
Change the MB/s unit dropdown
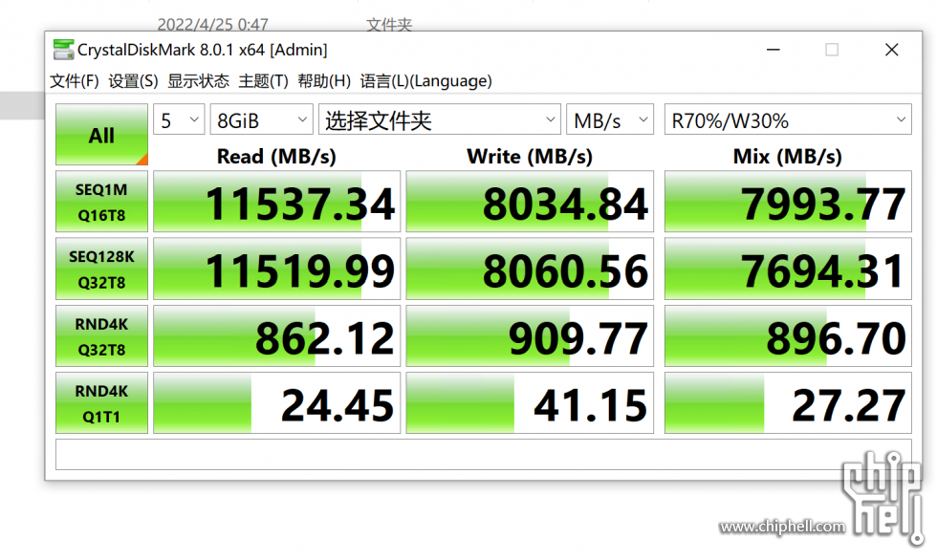click(x=610, y=120)
